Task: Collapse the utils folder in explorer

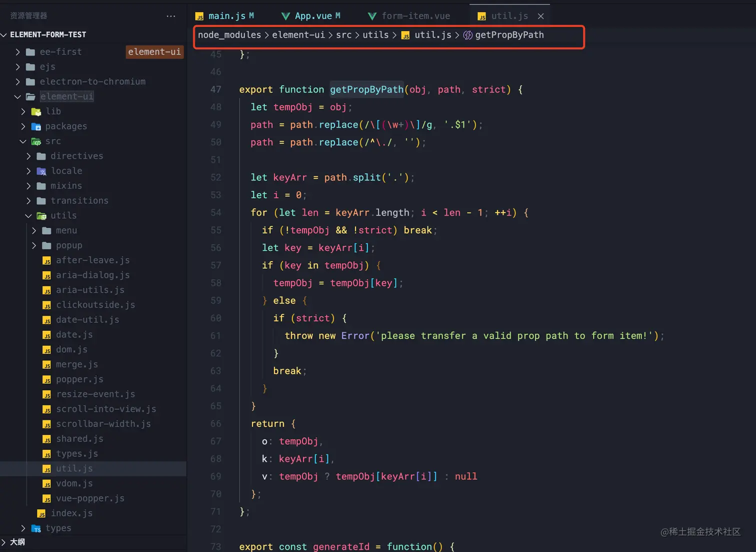Action: [28, 216]
